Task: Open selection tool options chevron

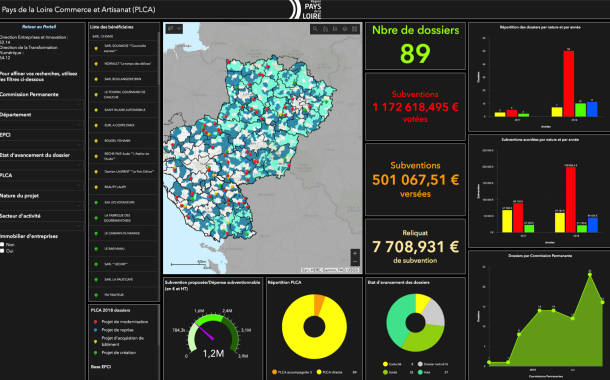Action: coord(179,29)
